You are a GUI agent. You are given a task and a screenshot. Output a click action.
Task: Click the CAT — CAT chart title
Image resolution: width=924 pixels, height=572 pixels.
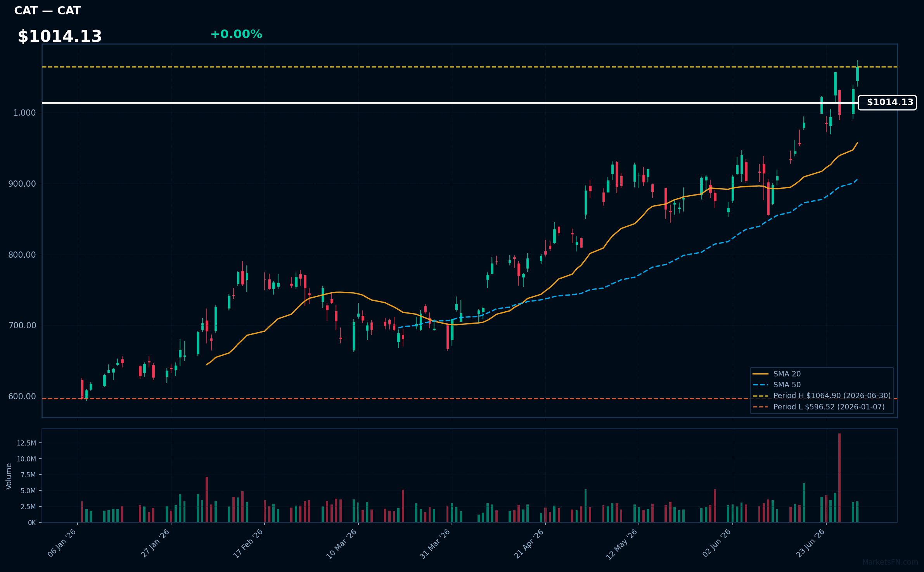[47, 11]
